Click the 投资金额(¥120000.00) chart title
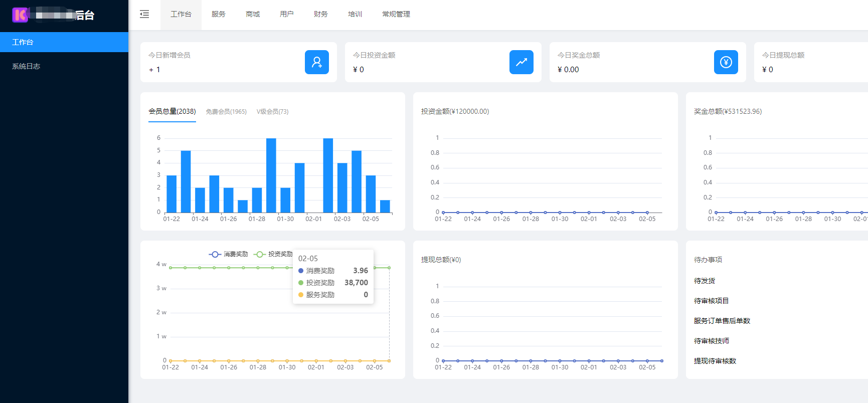868x403 pixels. pos(455,111)
